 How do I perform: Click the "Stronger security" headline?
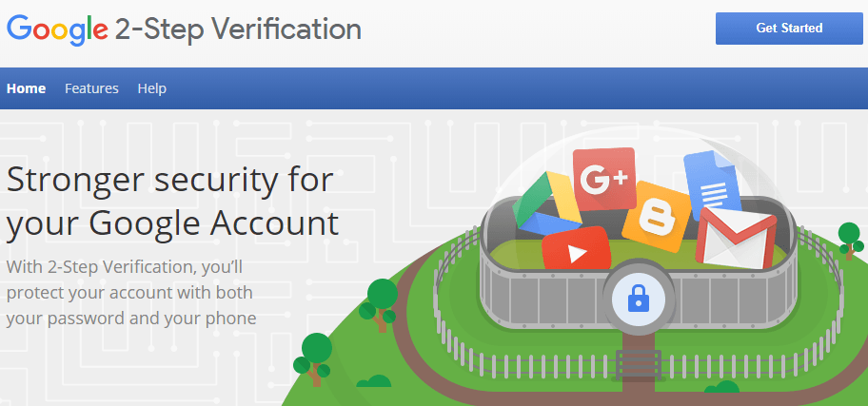(x=172, y=201)
